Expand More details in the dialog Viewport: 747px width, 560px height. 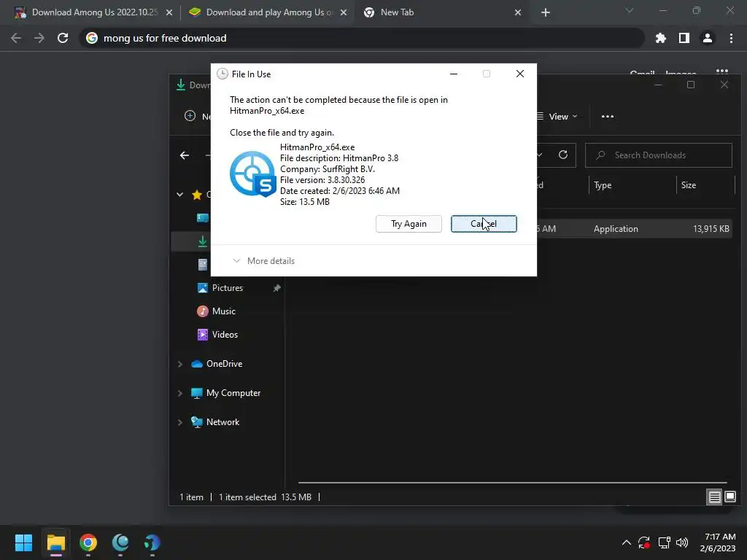click(263, 261)
